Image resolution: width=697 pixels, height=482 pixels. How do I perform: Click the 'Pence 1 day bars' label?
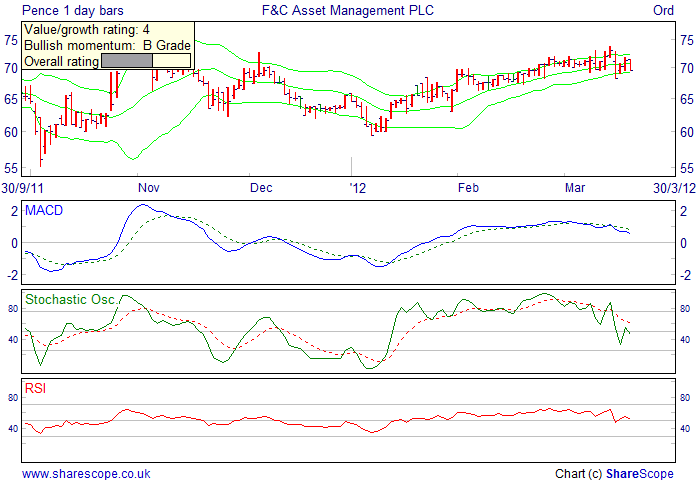click(73, 10)
